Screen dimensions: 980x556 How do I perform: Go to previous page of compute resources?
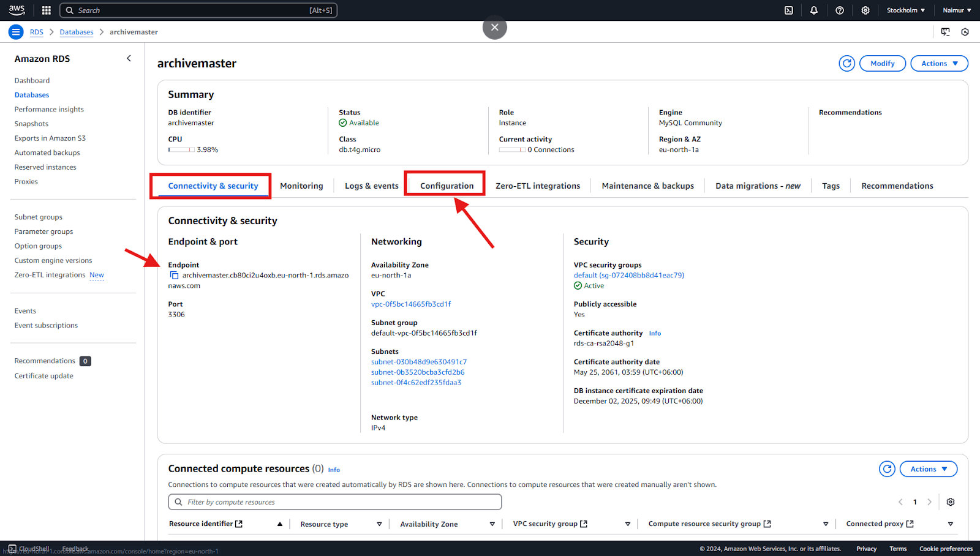900,502
